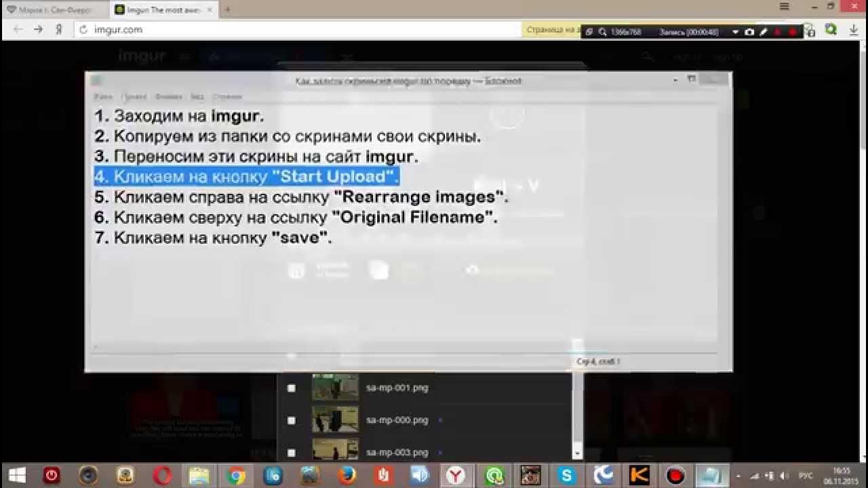Launch Opera from the taskbar

[x=163, y=475]
